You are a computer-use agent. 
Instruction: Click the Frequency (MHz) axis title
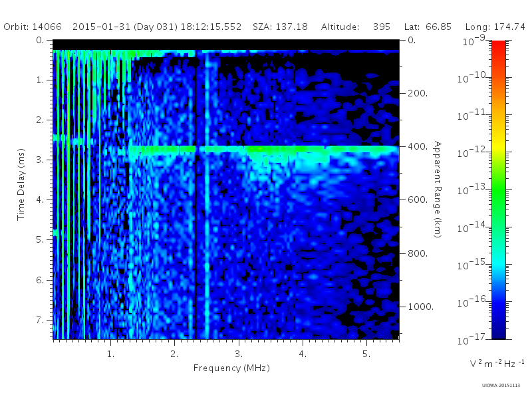pos(231,368)
